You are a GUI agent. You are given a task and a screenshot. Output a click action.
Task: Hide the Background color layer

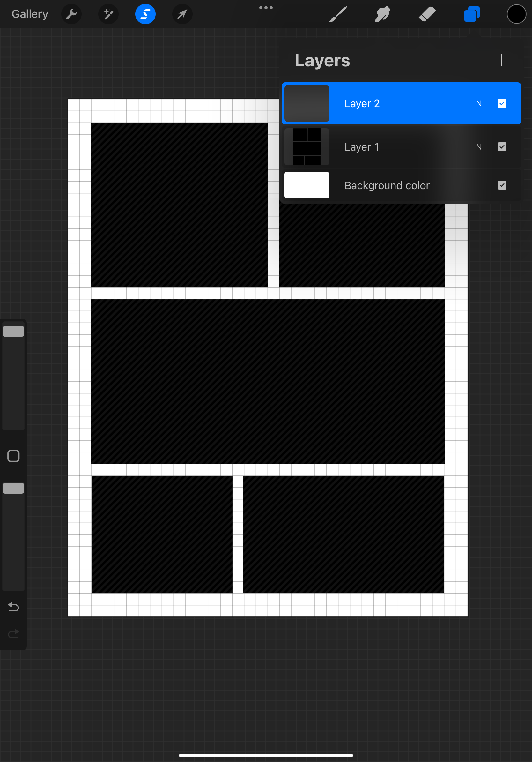tap(502, 185)
